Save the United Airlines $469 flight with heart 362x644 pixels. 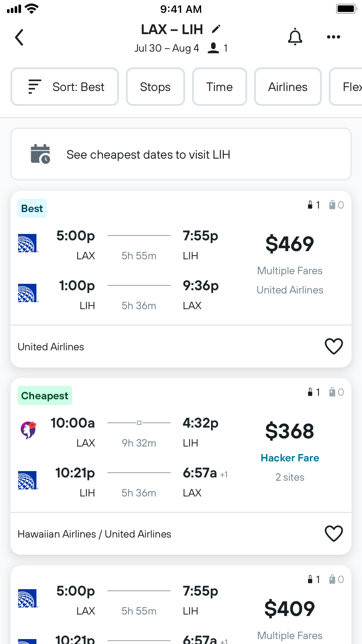point(334,346)
